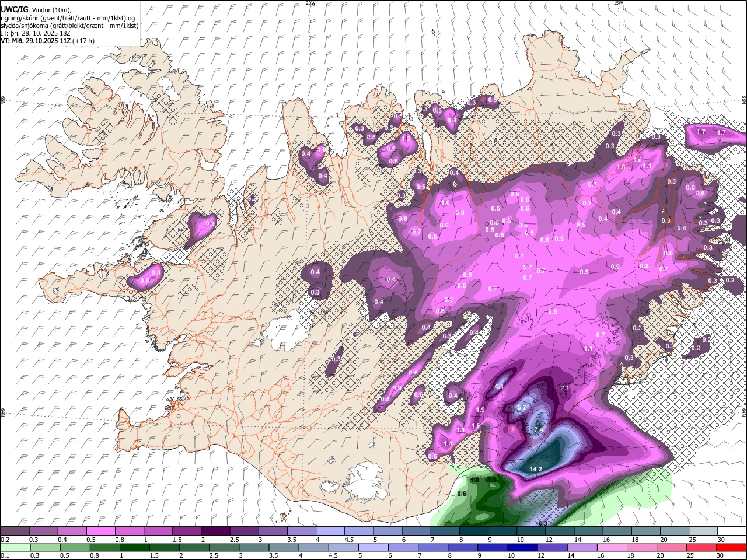Click the 15W longitude label
The width and height of the screenshot is (747, 560).
618,3
